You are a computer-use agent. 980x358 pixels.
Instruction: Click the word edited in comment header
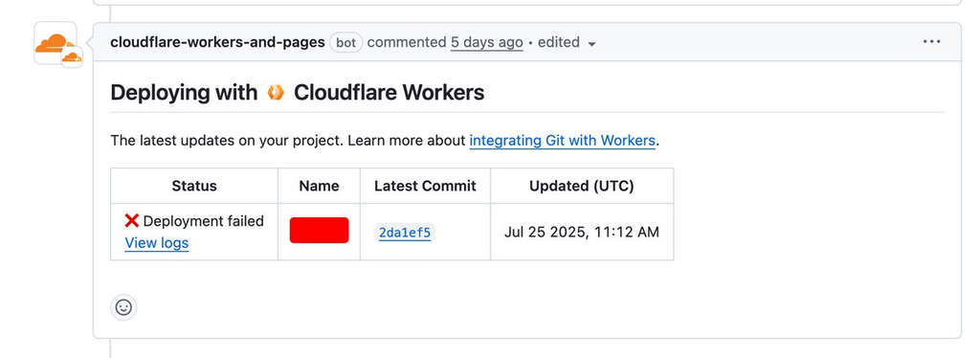coord(559,42)
